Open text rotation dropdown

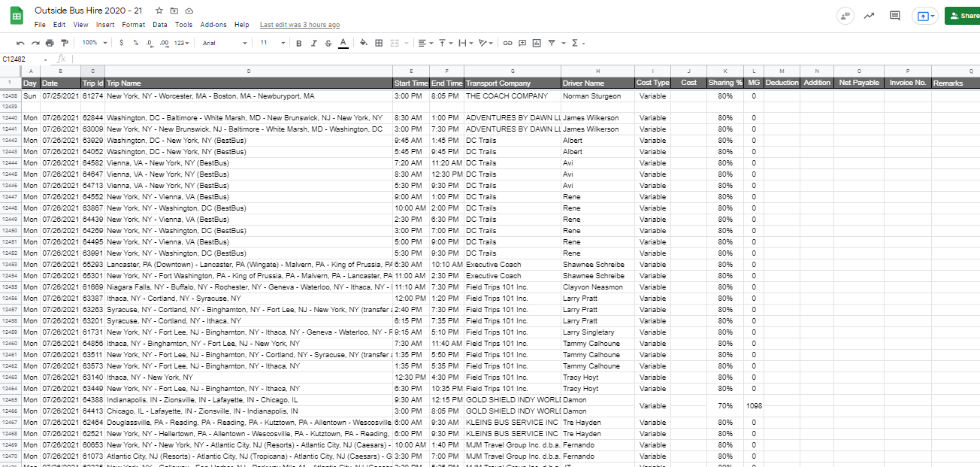[x=485, y=43]
